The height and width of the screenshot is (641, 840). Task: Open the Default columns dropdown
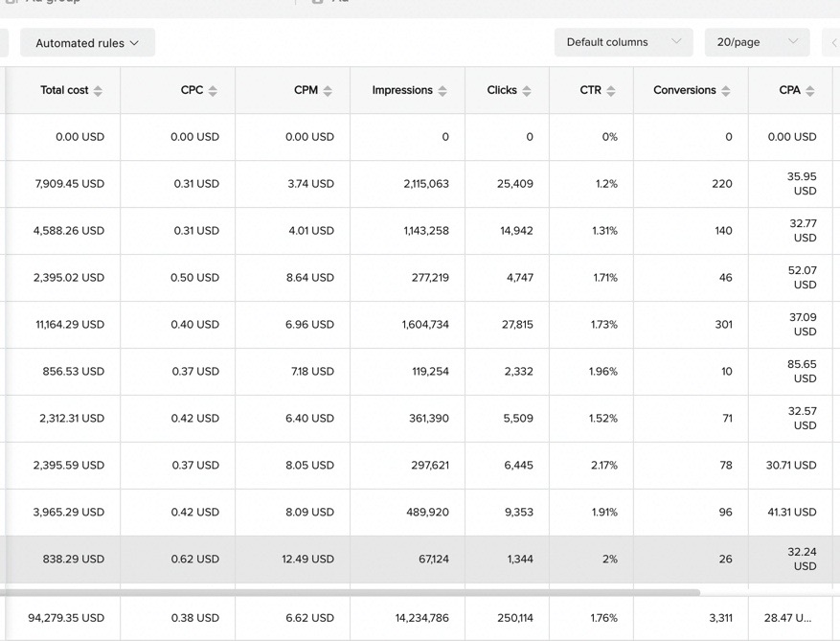pos(624,42)
